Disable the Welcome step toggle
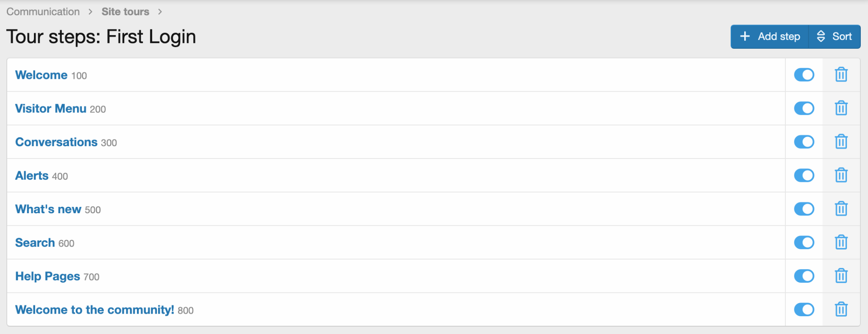868x334 pixels. pos(804,75)
